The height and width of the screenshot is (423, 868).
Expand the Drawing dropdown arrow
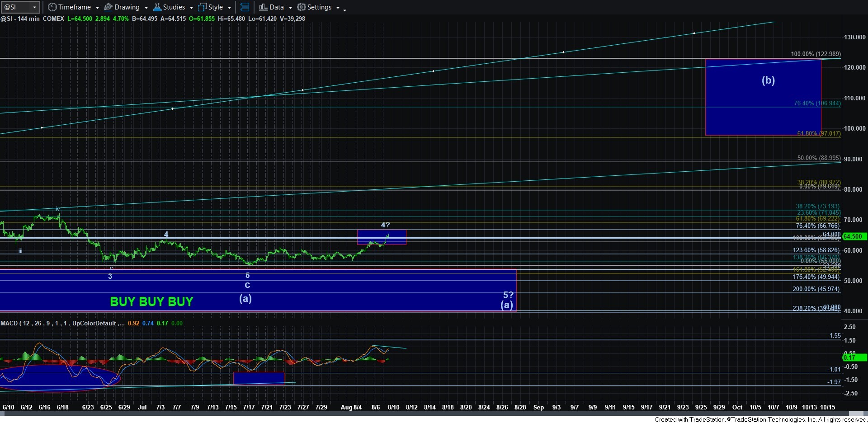[x=146, y=8]
